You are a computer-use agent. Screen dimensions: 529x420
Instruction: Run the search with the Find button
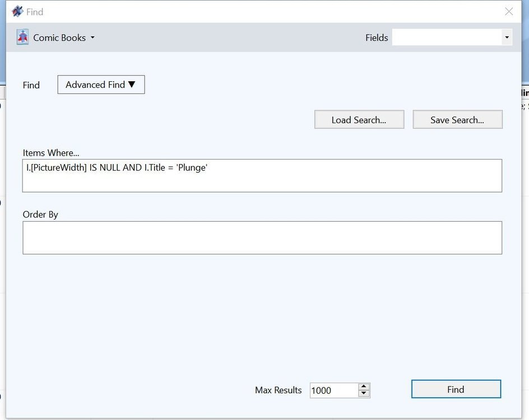point(456,389)
